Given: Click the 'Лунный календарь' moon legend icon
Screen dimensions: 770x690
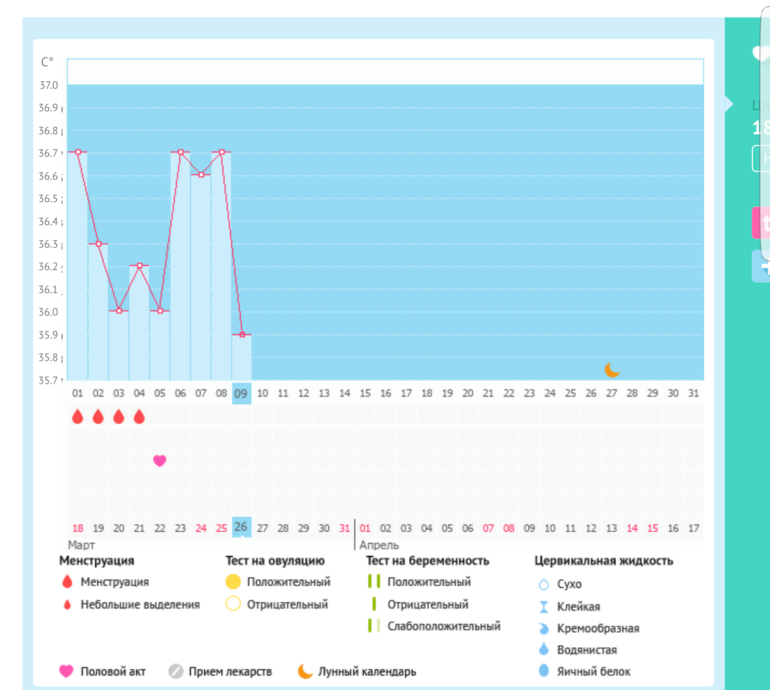Looking at the screenshot, I should click(x=304, y=672).
